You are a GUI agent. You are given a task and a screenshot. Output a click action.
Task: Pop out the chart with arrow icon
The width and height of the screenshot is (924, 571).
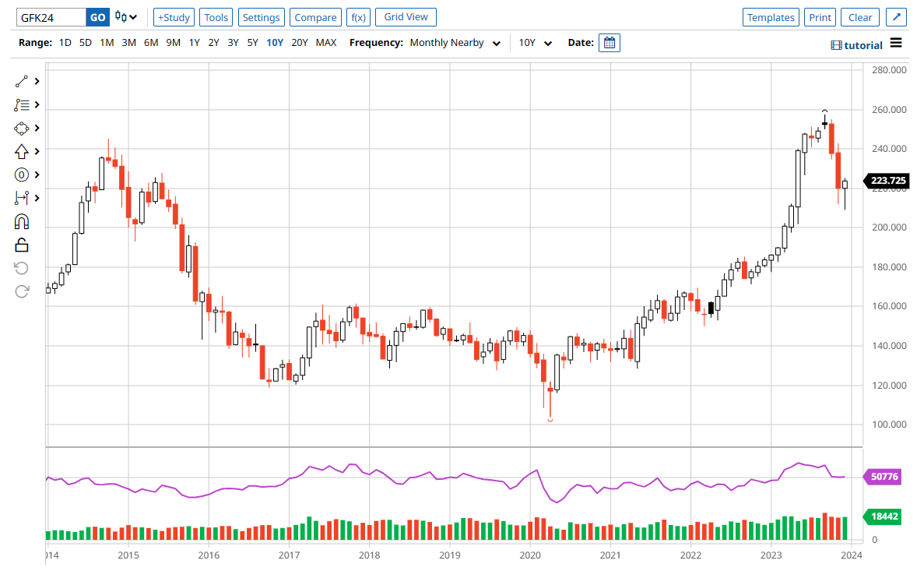point(896,17)
